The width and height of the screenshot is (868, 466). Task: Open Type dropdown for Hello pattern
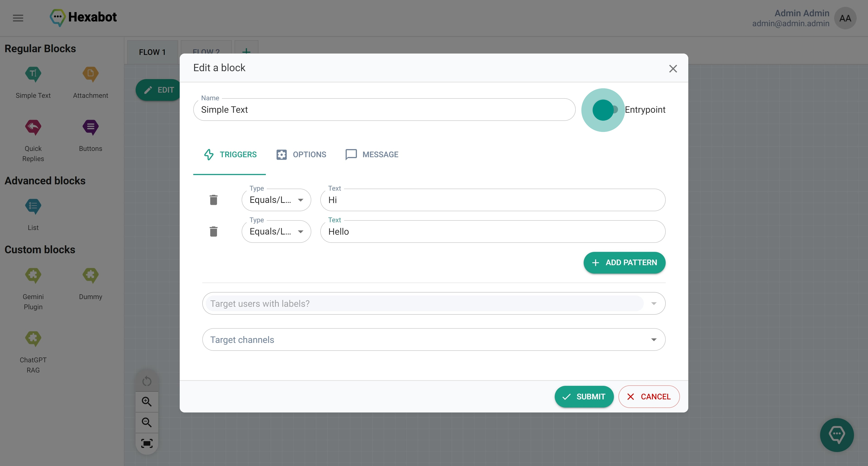point(276,232)
